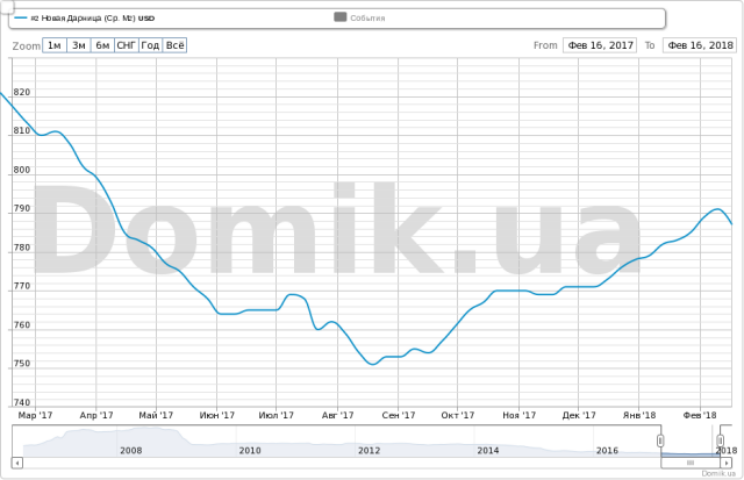Click the 2012 label in navigator

click(x=369, y=450)
